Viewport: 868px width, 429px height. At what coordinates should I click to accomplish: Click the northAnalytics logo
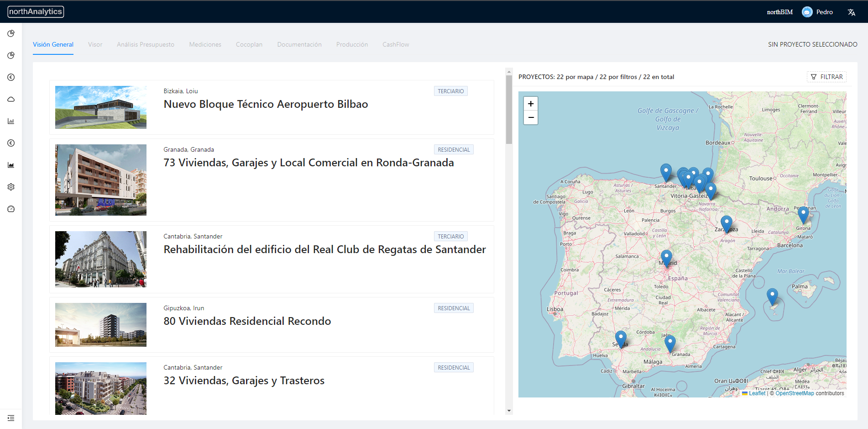36,11
